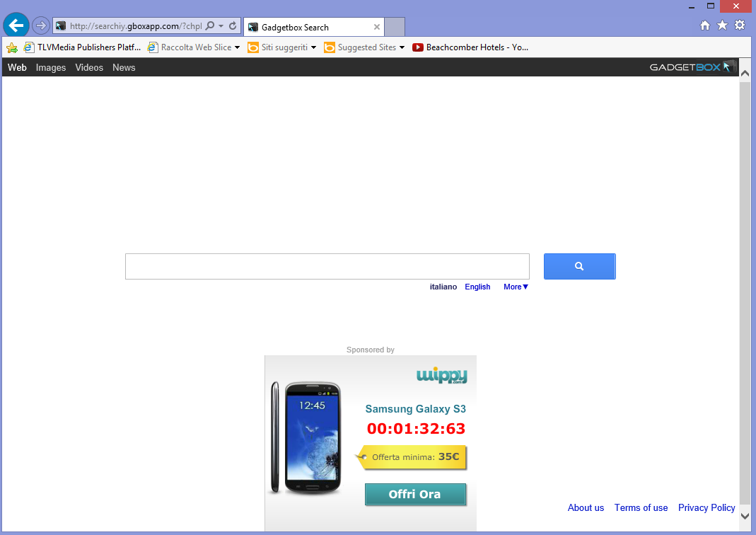Maximize the browser window

click(711, 6)
